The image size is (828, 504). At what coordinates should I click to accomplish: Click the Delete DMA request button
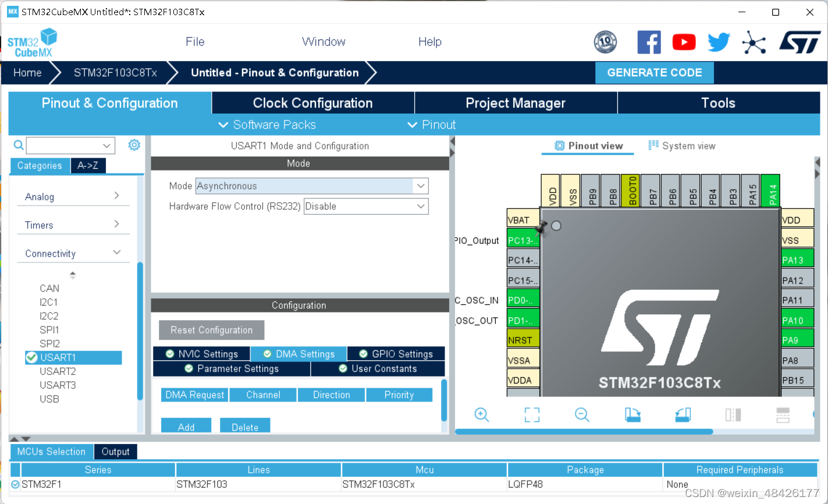coord(245,427)
